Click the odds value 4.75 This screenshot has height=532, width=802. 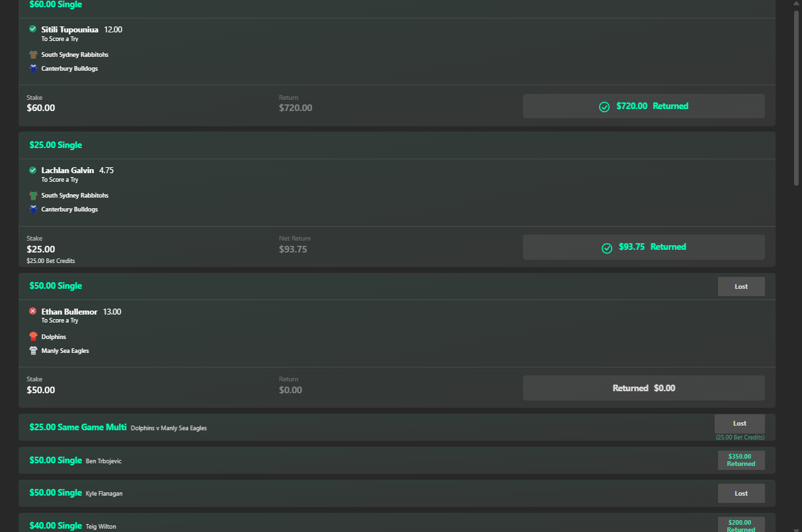[x=106, y=171]
